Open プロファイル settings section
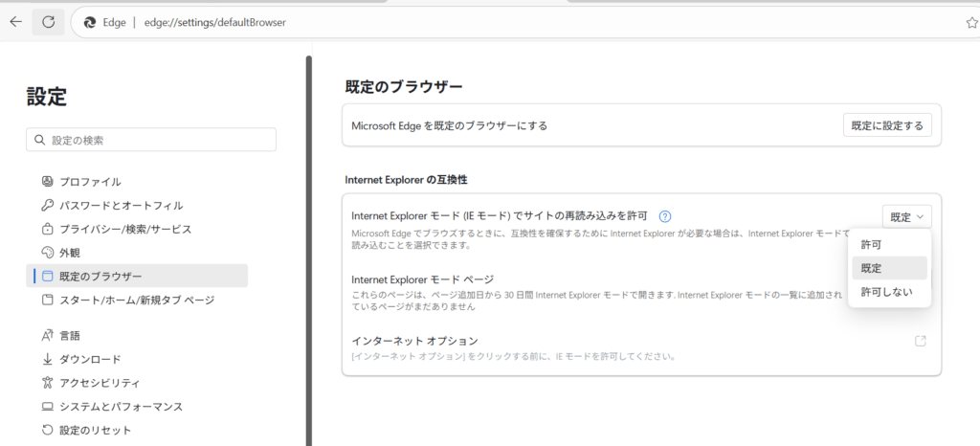The image size is (980, 446). (x=90, y=182)
